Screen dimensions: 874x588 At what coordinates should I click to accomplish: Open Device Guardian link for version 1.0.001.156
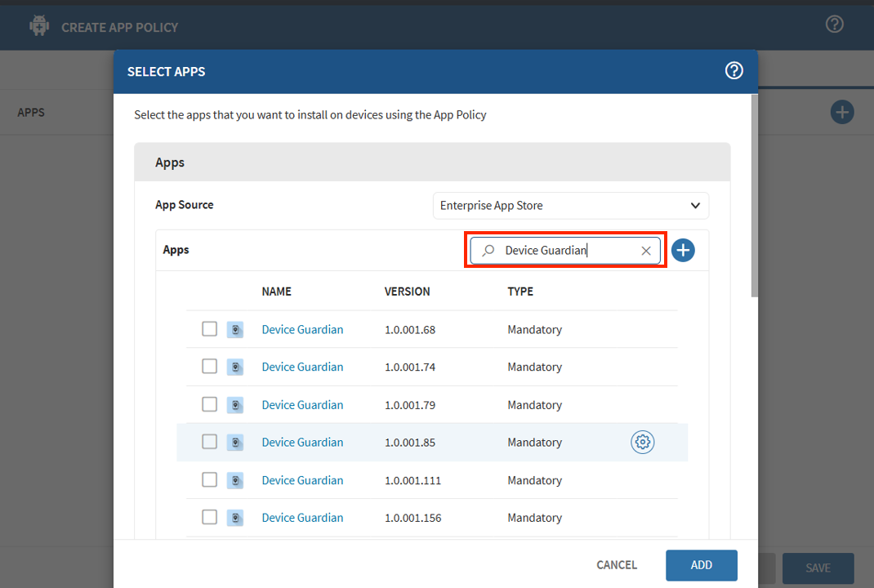coord(303,517)
